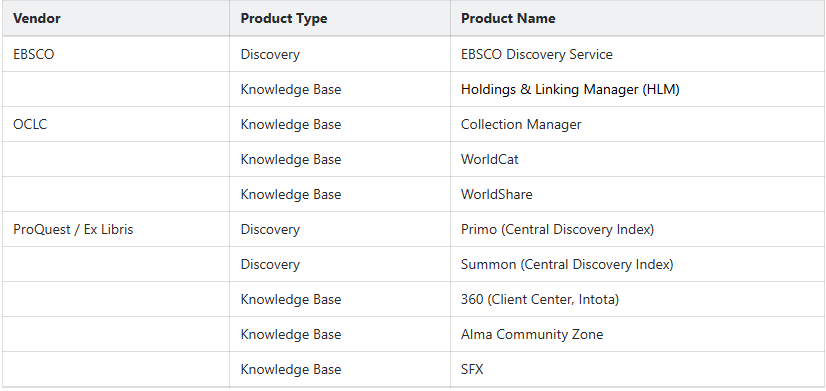Click the SFX product name
Image resolution: width=826 pixels, height=391 pixels.
pos(472,369)
